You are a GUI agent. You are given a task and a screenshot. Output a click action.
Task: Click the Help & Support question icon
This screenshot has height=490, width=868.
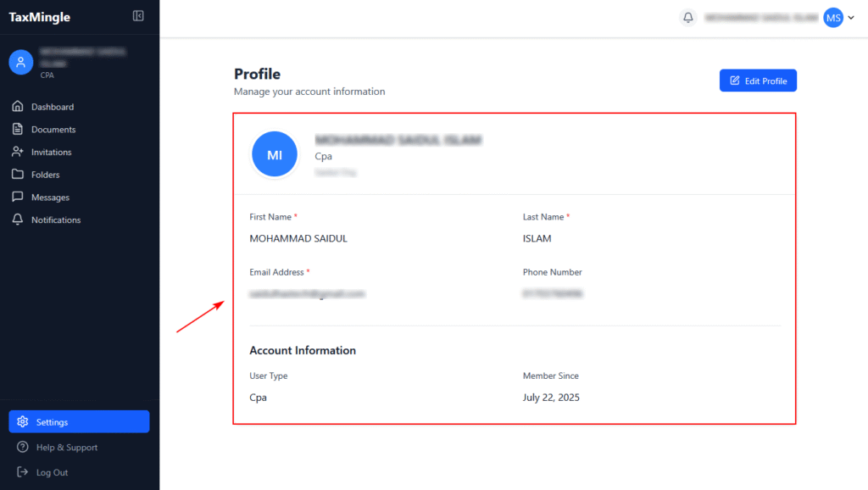tap(23, 447)
